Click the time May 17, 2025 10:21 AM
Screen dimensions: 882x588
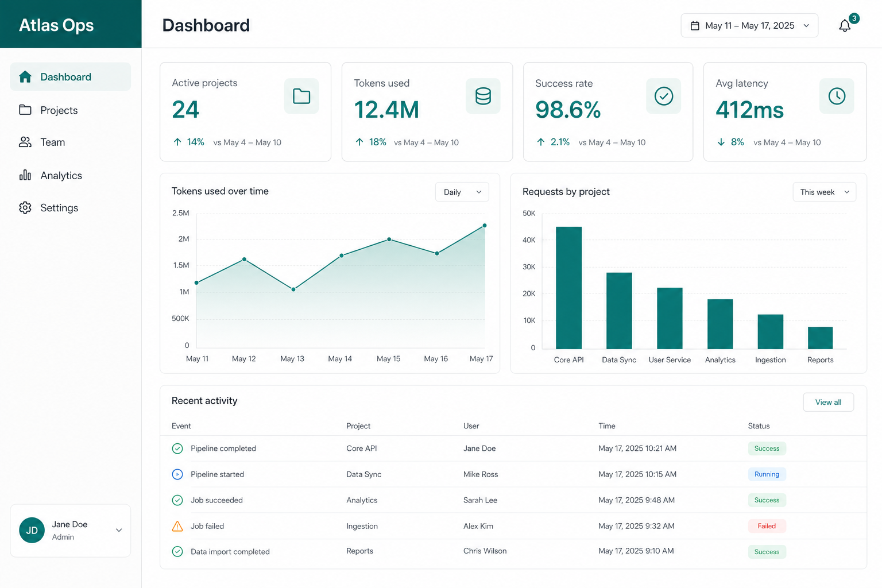pyautogui.click(x=637, y=448)
